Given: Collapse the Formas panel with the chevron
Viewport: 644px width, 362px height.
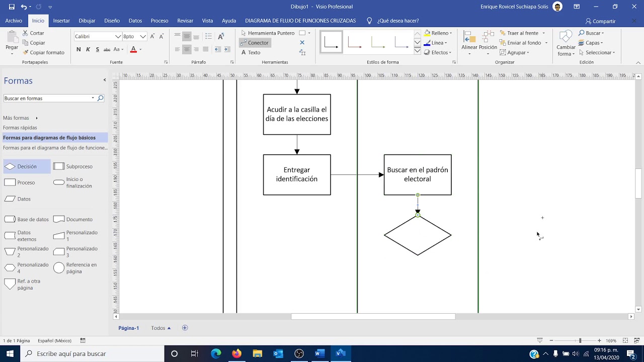Looking at the screenshot, I should [105, 80].
